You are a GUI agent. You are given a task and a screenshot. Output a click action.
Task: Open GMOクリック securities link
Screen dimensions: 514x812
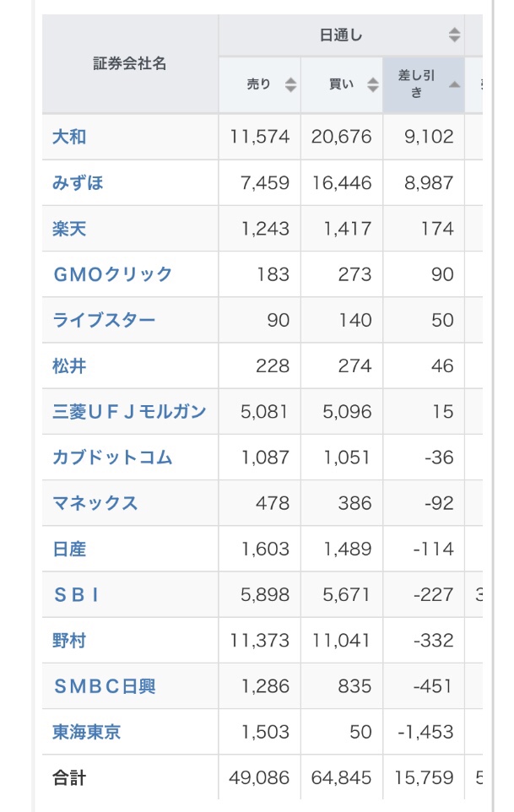click(112, 274)
